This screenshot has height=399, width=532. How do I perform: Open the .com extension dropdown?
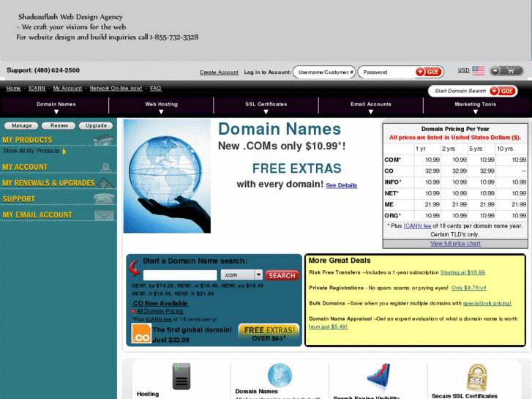click(241, 275)
